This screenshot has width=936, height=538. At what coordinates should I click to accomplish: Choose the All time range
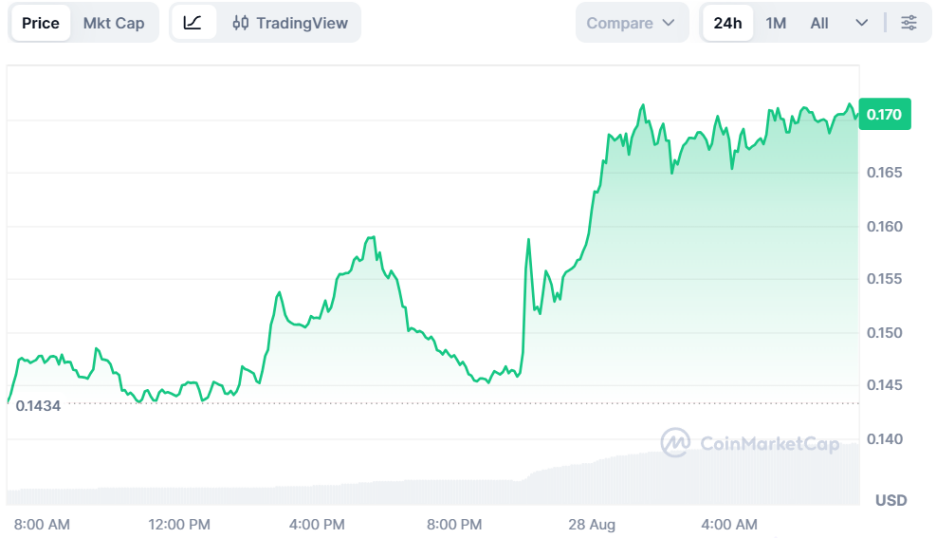coord(819,23)
